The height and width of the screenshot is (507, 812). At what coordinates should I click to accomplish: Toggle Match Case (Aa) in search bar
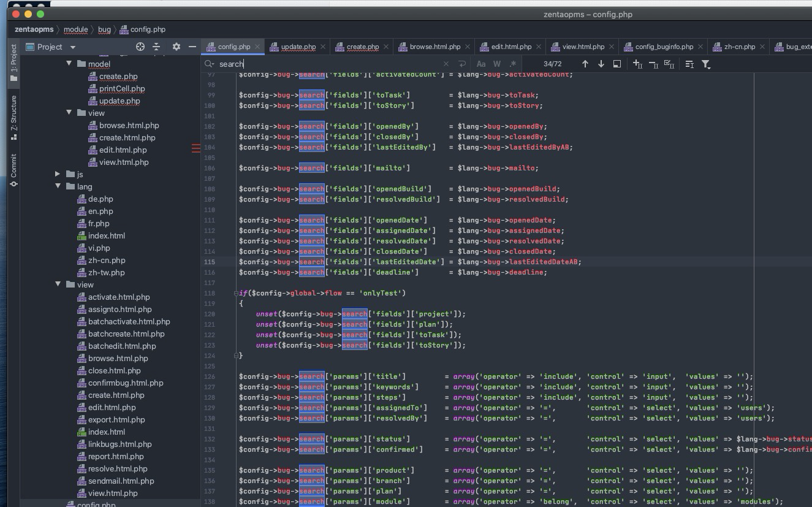[x=481, y=64]
